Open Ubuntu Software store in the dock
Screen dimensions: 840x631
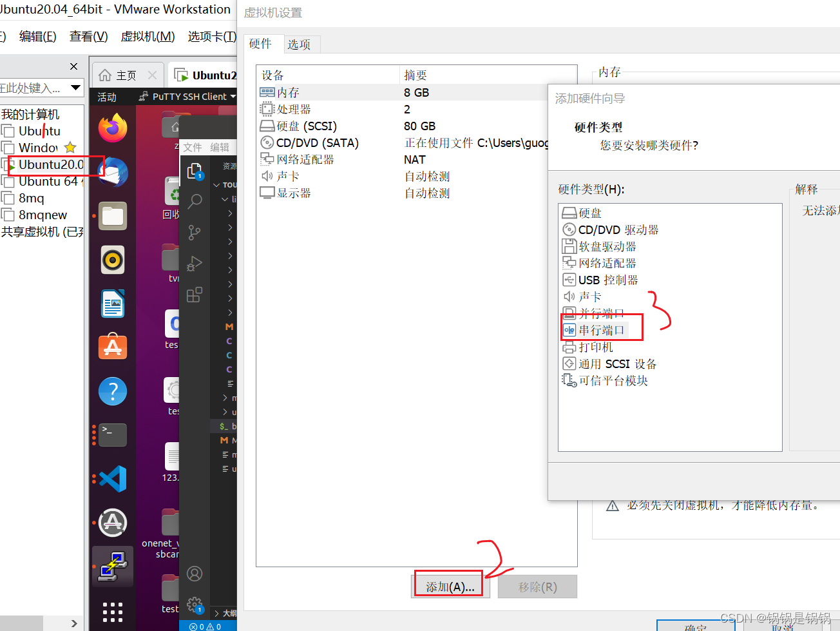(113, 347)
